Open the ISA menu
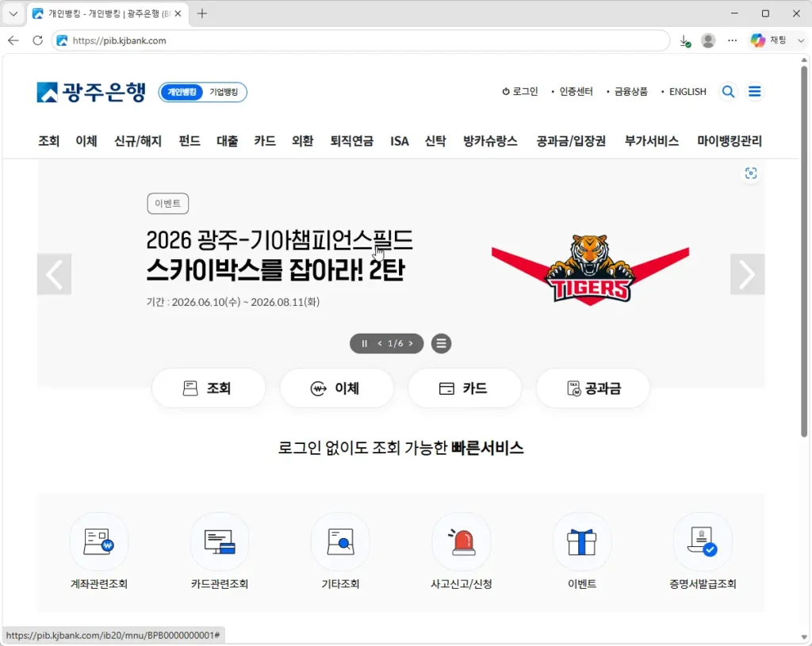This screenshot has height=646, width=812. pos(400,141)
